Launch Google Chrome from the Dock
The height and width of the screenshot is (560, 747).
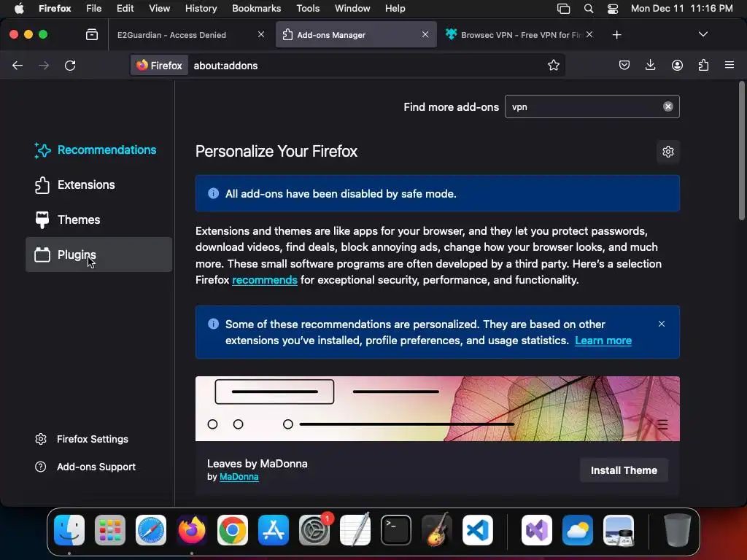[x=233, y=530]
